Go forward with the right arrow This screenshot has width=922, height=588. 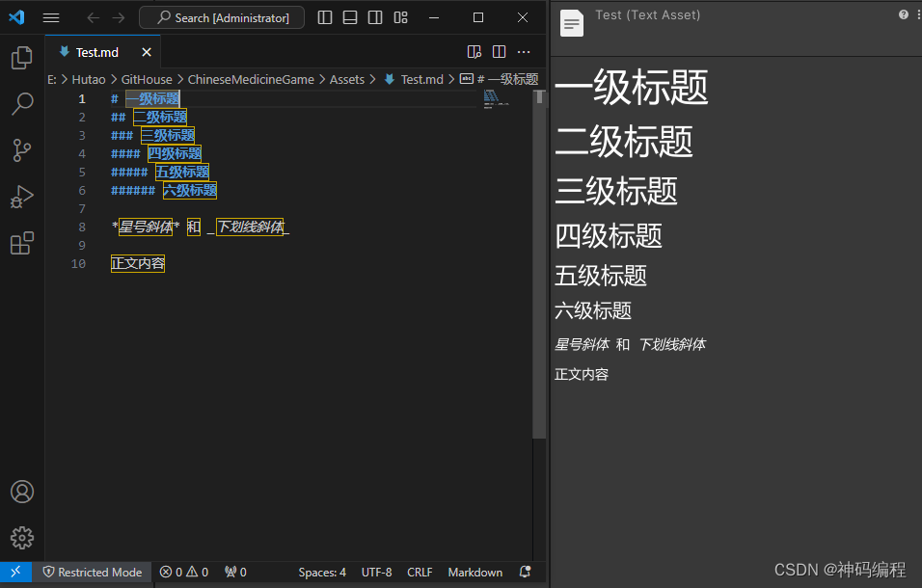click(119, 17)
